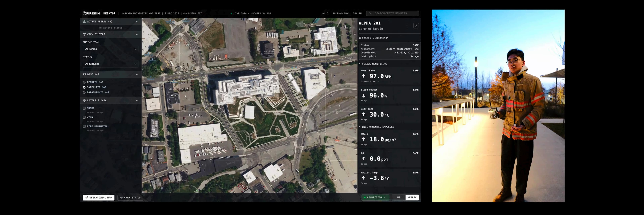Click the Status & Assignment gear icon
The image size is (644, 215).
360,38
